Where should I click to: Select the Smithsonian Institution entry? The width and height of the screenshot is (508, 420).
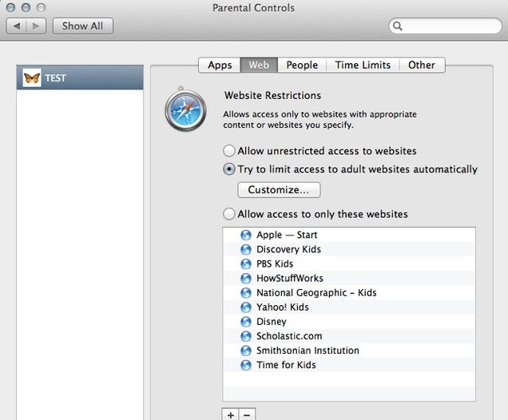click(349, 351)
